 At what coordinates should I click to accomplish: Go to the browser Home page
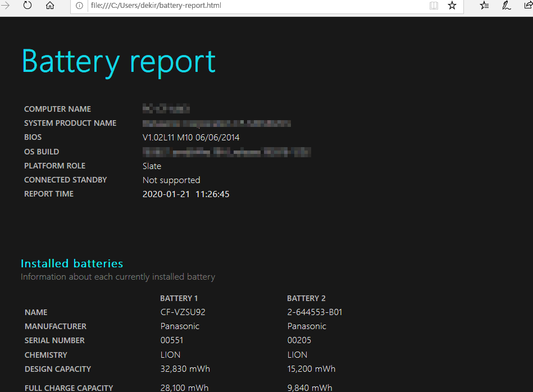[x=50, y=6]
